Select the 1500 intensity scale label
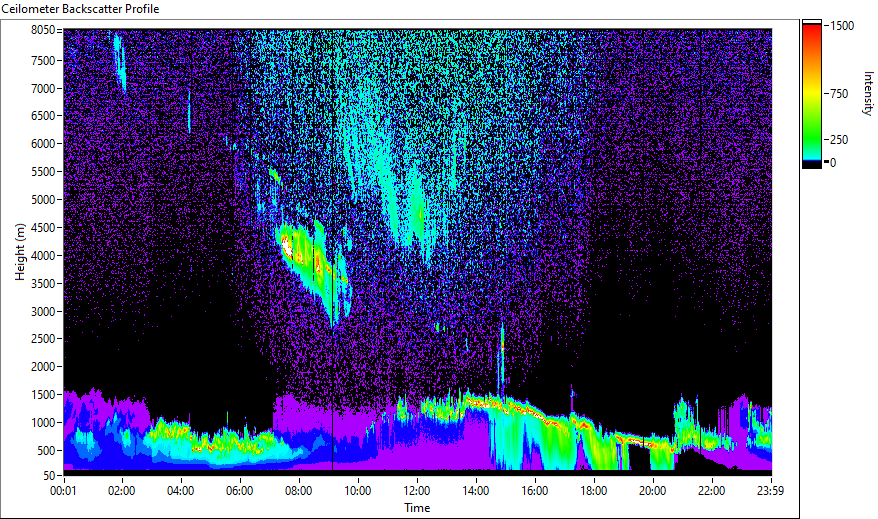This screenshot has width=878, height=519. click(842, 26)
